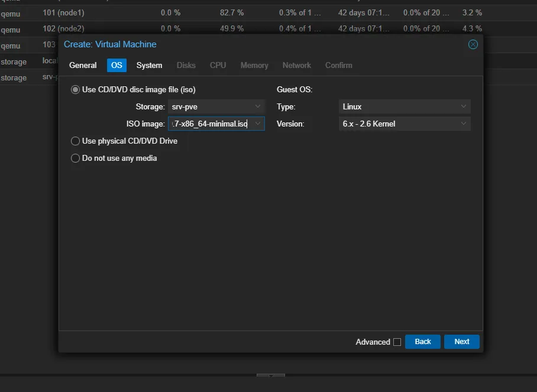537x392 pixels.
Task: Switch to the System tab
Action: point(149,65)
